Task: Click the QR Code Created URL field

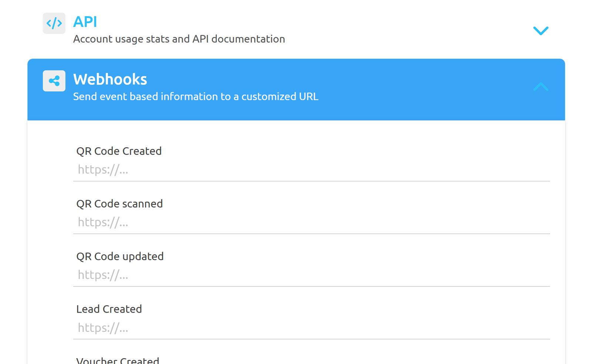Action: (x=311, y=170)
